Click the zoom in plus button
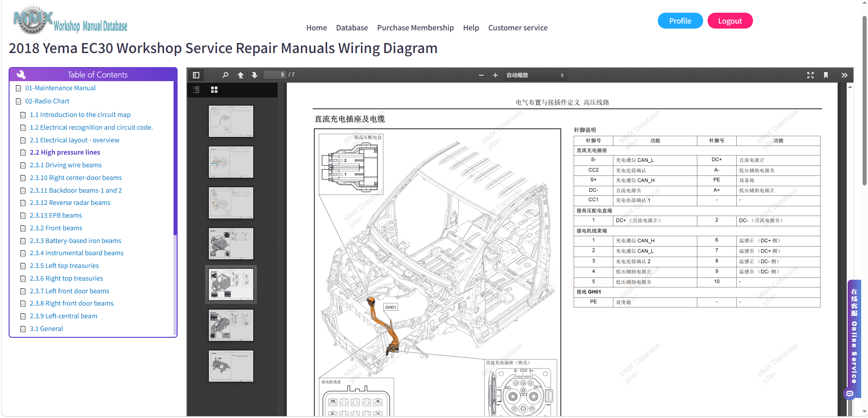 tap(495, 75)
